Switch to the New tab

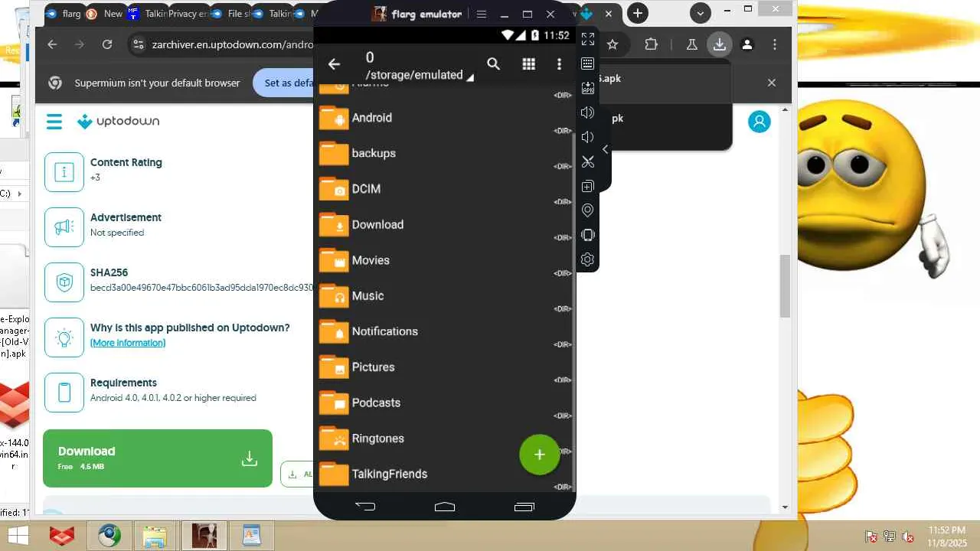coord(104,13)
